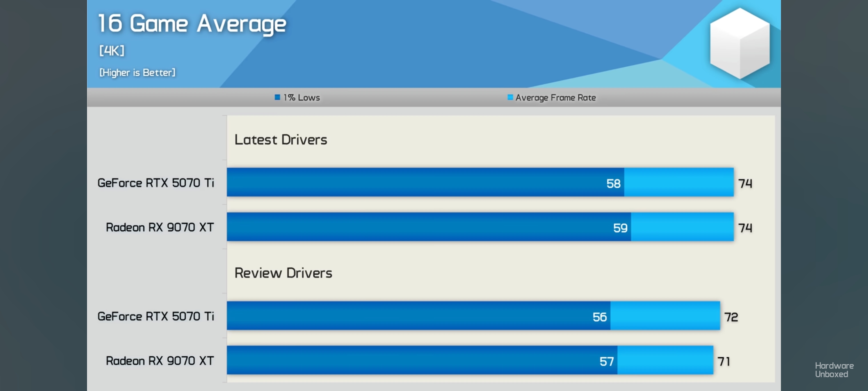Click the [4K] resolution label
Image resolution: width=868 pixels, height=391 pixels.
(x=111, y=51)
